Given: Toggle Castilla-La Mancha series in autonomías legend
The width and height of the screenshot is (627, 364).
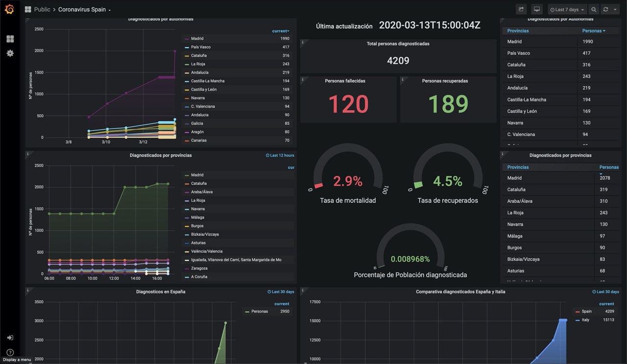Looking at the screenshot, I should pyautogui.click(x=208, y=81).
